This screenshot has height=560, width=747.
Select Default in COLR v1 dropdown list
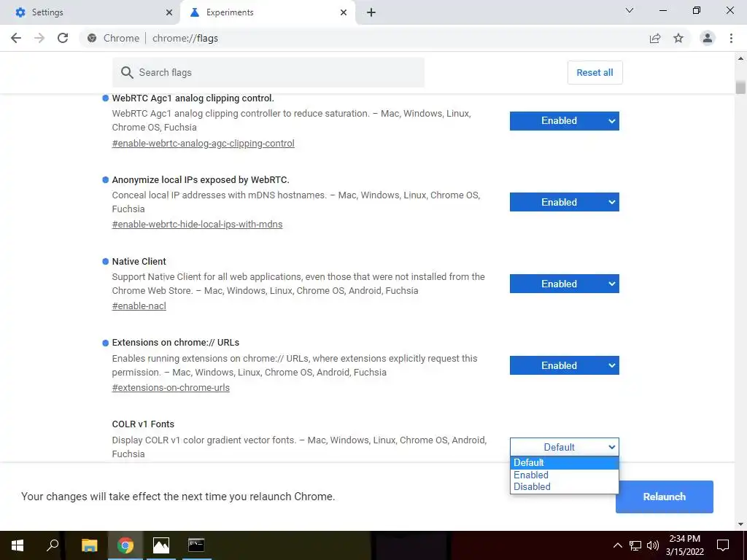[x=564, y=463]
